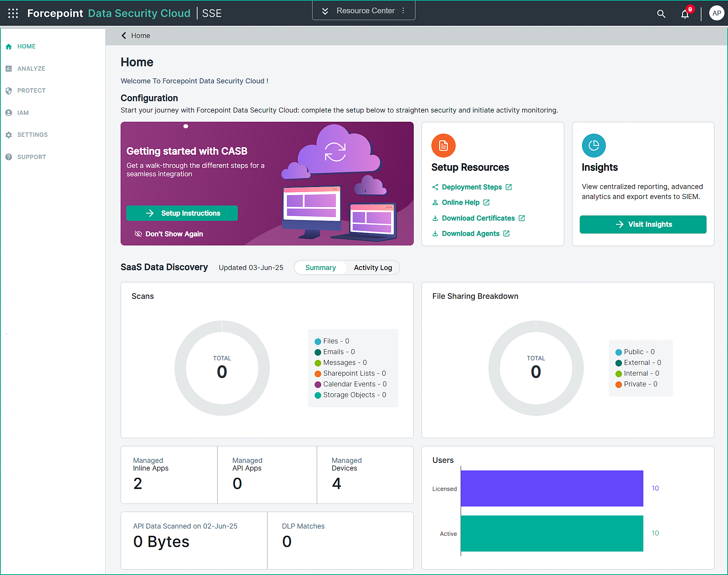The width and height of the screenshot is (728, 575).
Task: Open notifications bell with 9 badge
Action: (685, 14)
